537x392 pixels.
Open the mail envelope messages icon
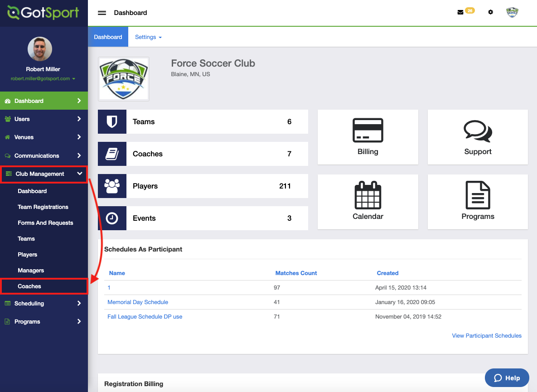(460, 12)
